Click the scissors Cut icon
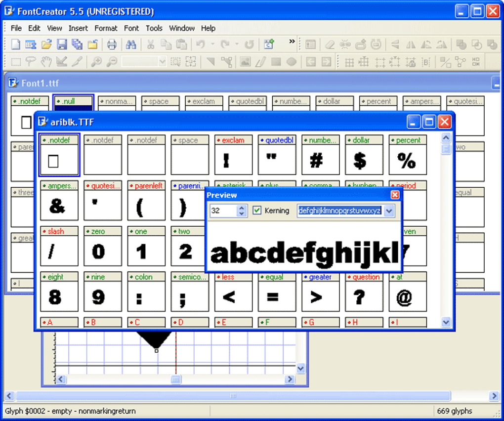This screenshot has height=421, width=504. click(150, 44)
